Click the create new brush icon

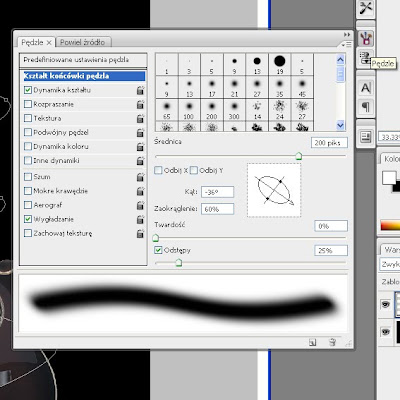[x=312, y=342]
